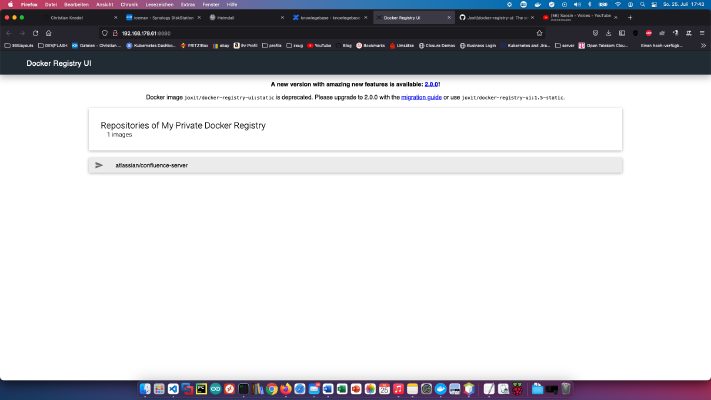
Task: Open the YouTube bookmark in bookmarks bar
Action: (x=319, y=45)
